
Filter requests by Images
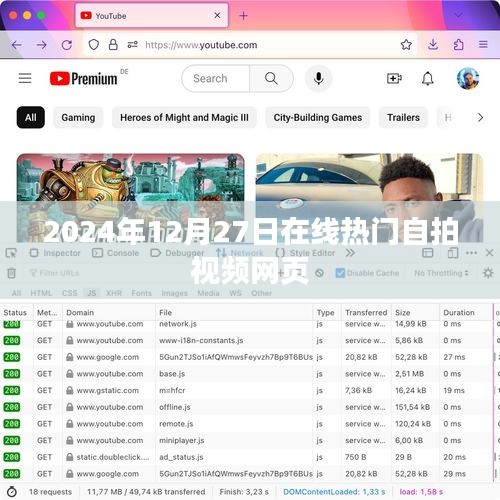(174, 293)
